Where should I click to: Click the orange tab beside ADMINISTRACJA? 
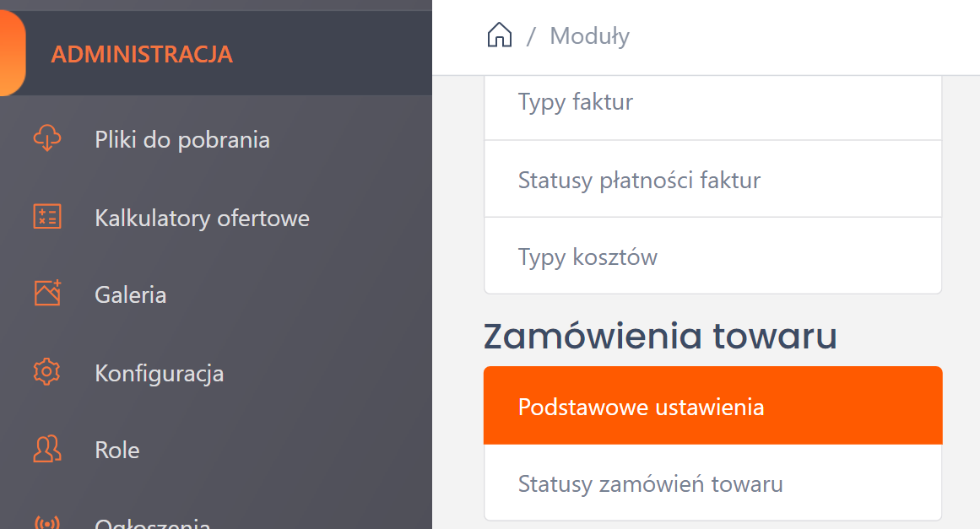point(12,53)
